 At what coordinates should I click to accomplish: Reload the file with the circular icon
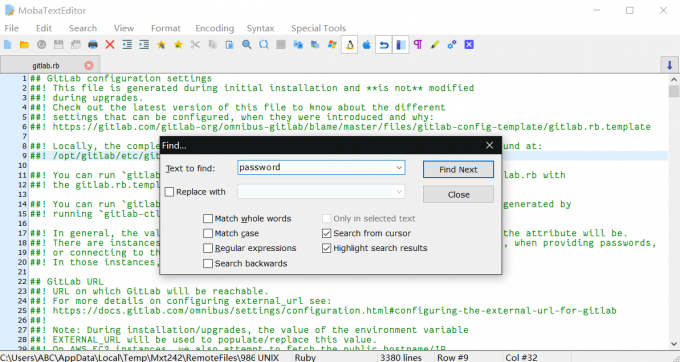[x=41, y=44]
